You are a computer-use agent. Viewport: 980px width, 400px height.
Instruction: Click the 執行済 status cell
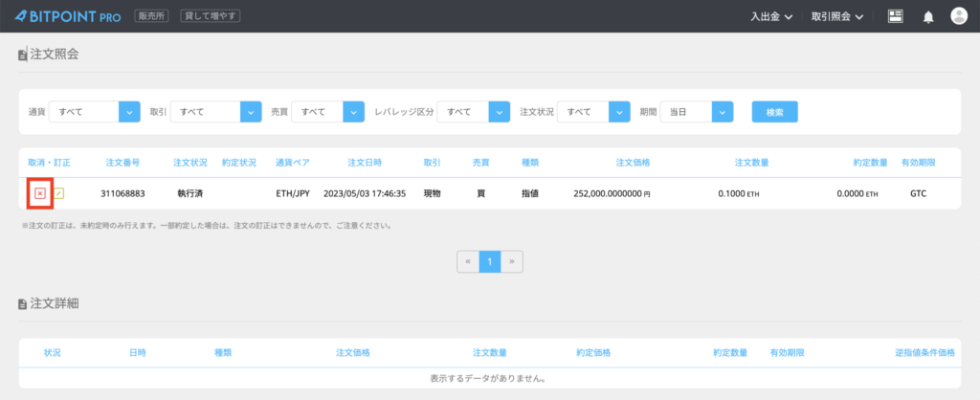point(190,193)
